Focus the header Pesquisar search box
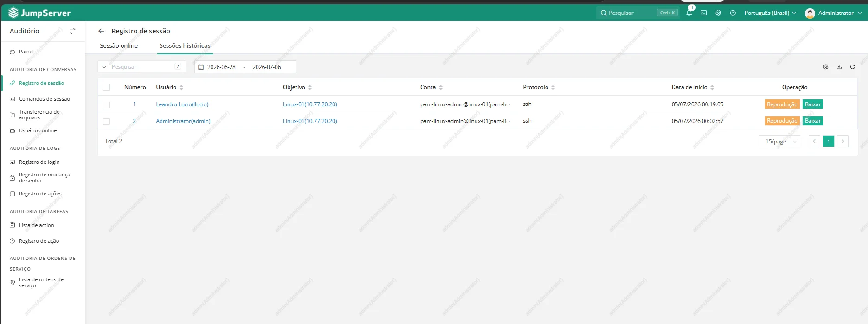Image resolution: width=868 pixels, height=324 pixels. tap(639, 13)
